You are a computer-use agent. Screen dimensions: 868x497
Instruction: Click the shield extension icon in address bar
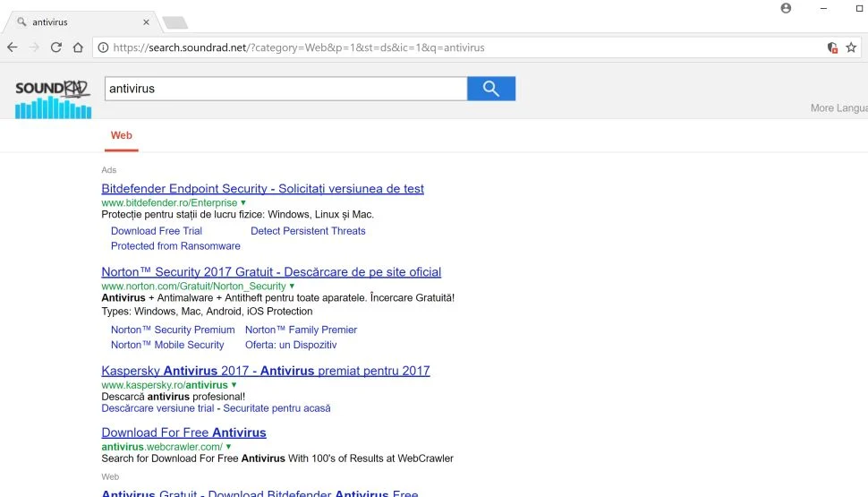point(832,47)
